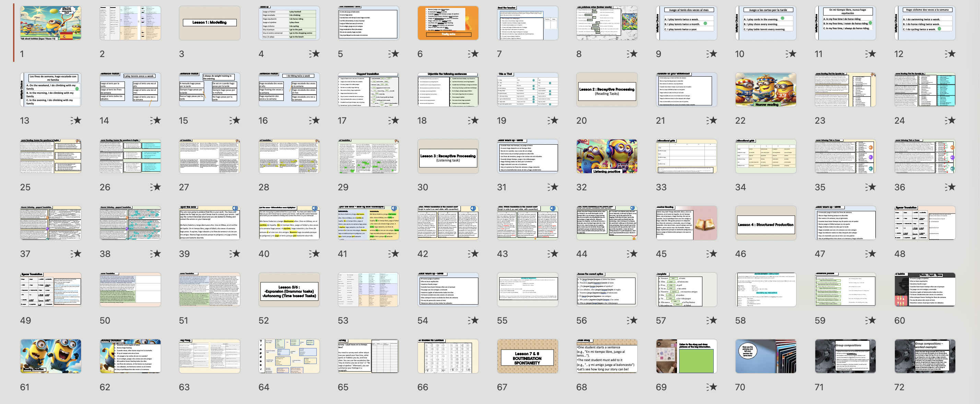Select the Lesson 5/6 Expansion Autonomy slide
This screenshot has width=980, height=404.
(x=289, y=289)
